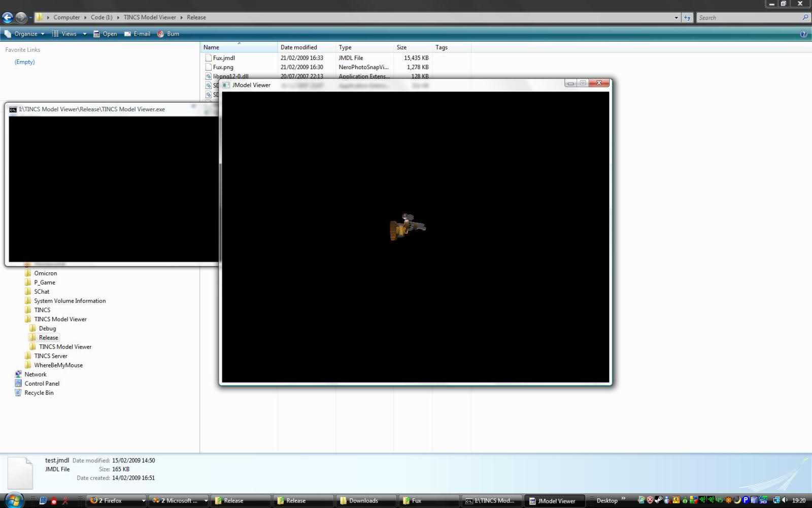Click the Type column header
The width and height of the screenshot is (812, 508).
tap(345, 47)
